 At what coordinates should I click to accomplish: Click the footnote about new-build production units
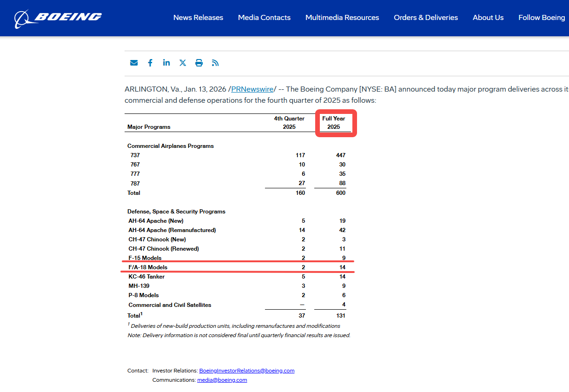pos(234,326)
